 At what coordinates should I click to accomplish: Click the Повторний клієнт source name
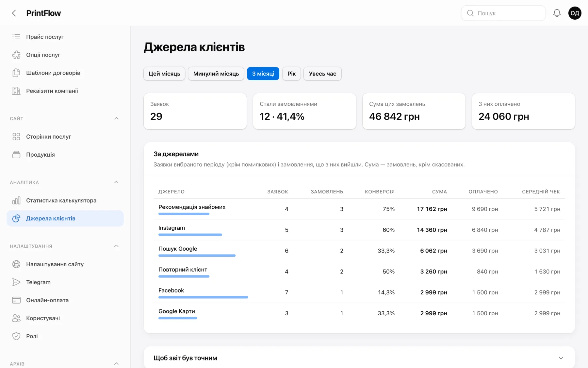tap(183, 270)
